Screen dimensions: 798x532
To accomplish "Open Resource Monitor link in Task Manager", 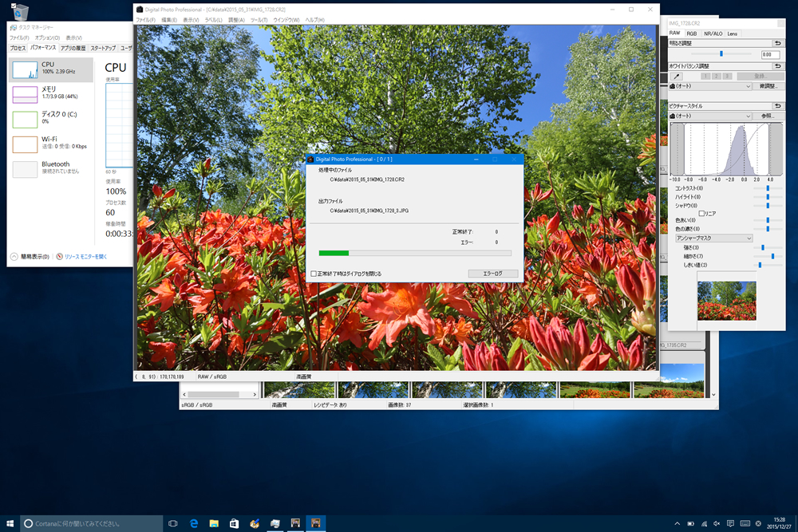I will [x=85, y=257].
